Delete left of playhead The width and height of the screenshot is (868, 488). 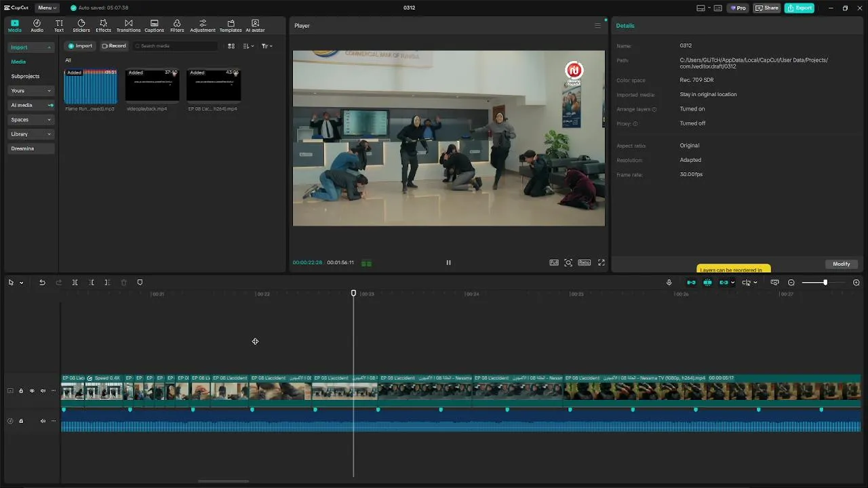pyautogui.click(x=91, y=283)
